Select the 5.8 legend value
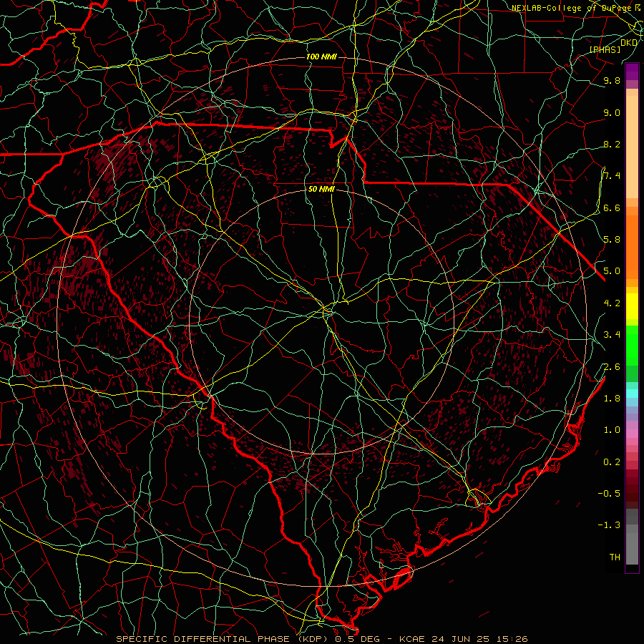The height and width of the screenshot is (644, 644). click(x=612, y=239)
